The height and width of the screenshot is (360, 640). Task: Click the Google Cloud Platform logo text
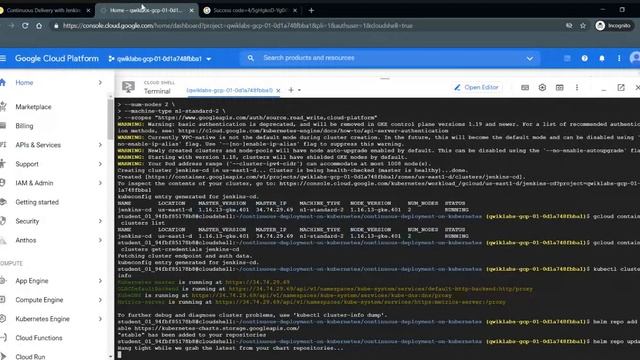57,58
